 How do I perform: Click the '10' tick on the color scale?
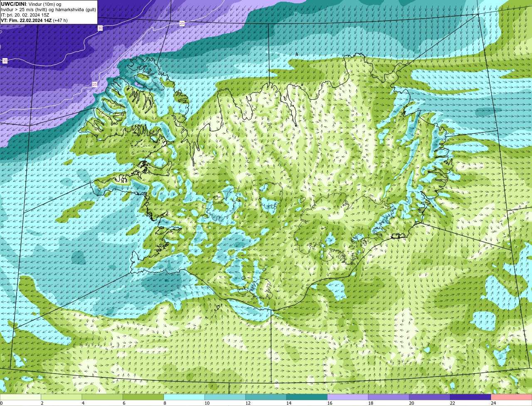click(207, 403)
